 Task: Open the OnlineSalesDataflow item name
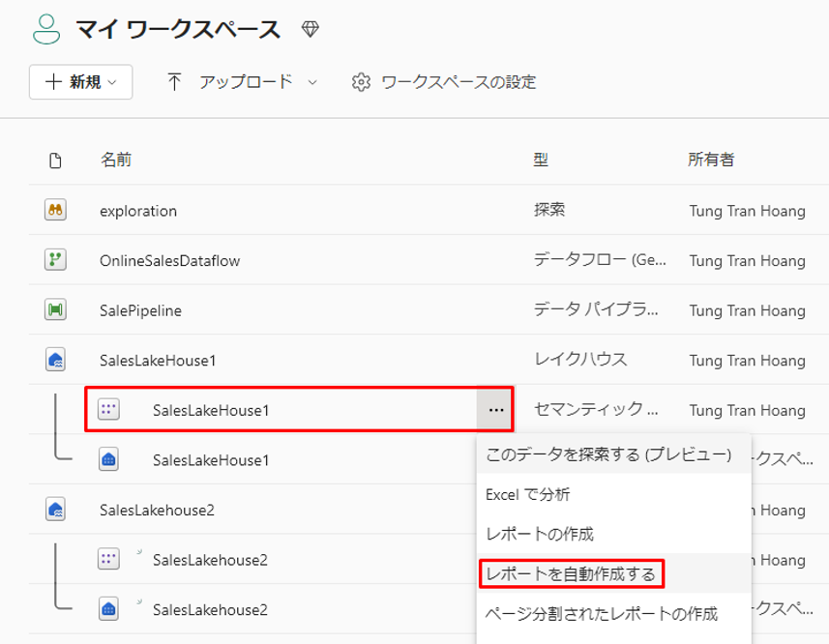pyautogui.click(x=169, y=260)
